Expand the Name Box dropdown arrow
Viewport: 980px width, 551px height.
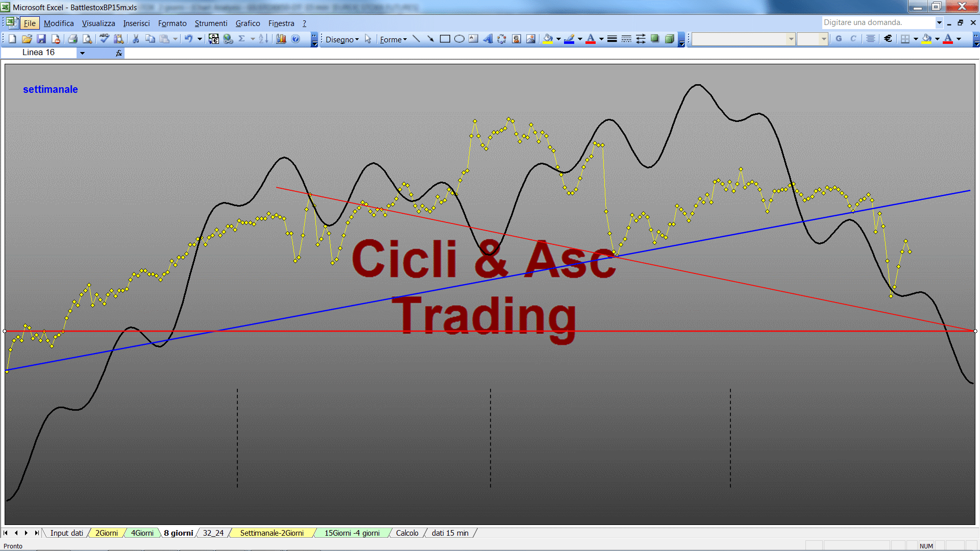(82, 53)
